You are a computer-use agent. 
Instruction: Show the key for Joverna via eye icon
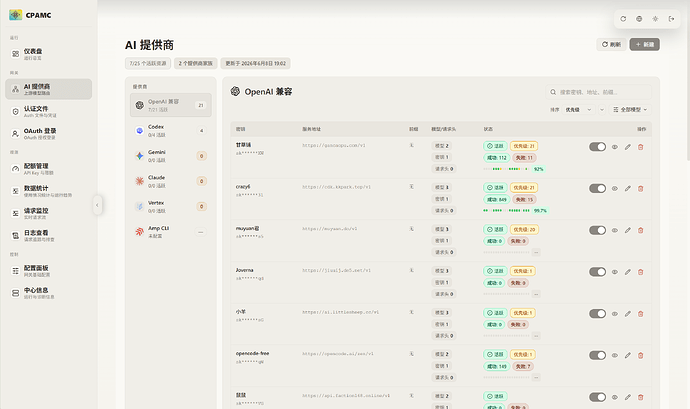pos(615,272)
